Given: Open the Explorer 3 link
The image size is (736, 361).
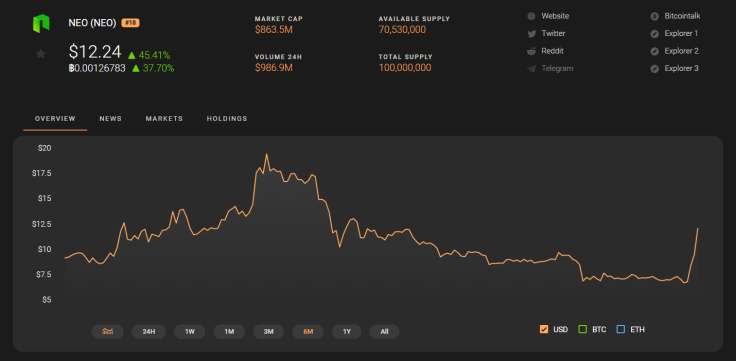Looking at the screenshot, I should (x=681, y=68).
